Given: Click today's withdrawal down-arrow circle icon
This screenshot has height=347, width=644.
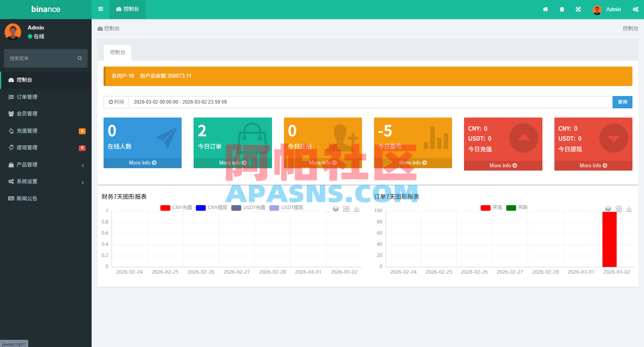Looking at the screenshot, I should 614,138.
